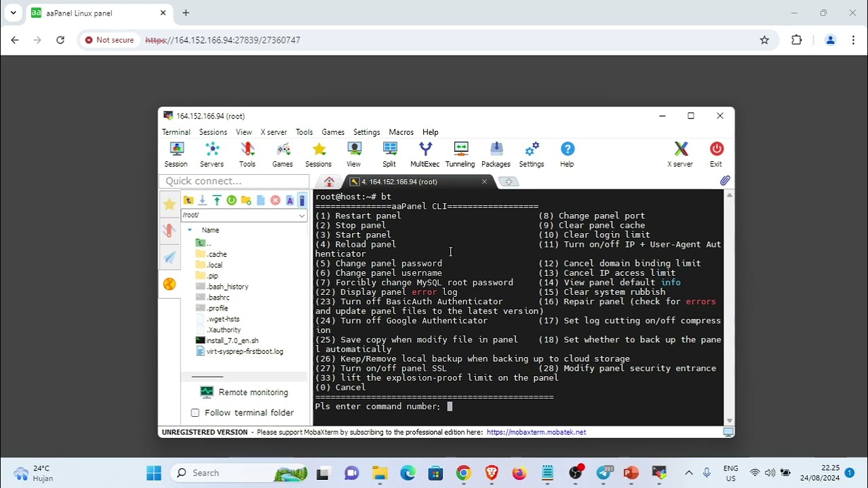Screen dimensions: 868x488
Task: Click the SFTP upload arrow icon
Action: 217,200
